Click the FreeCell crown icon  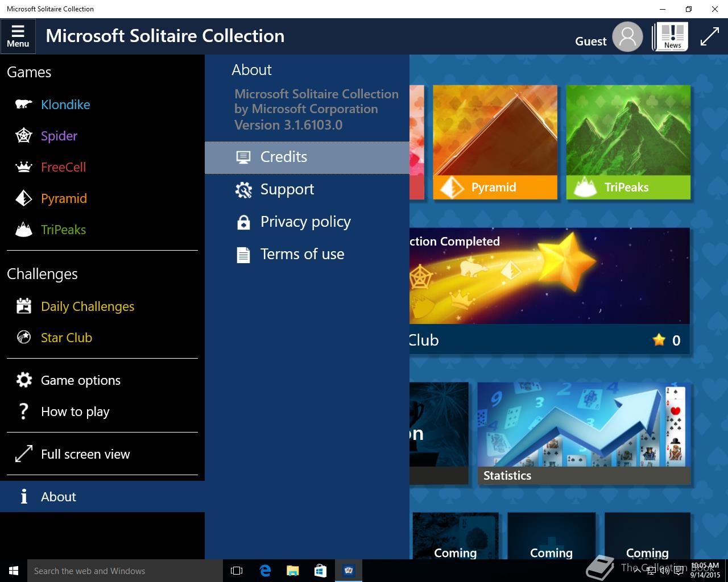[x=23, y=167]
